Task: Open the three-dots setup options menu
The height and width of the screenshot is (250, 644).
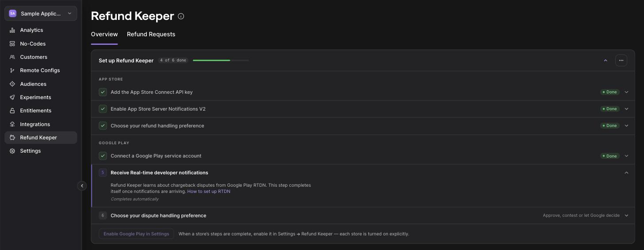Action: [621, 61]
